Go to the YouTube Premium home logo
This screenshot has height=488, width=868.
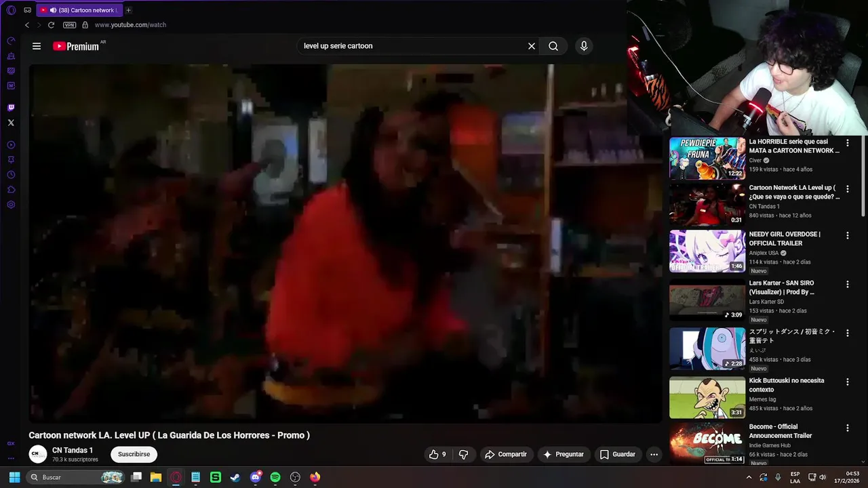click(x=76, y=46)
